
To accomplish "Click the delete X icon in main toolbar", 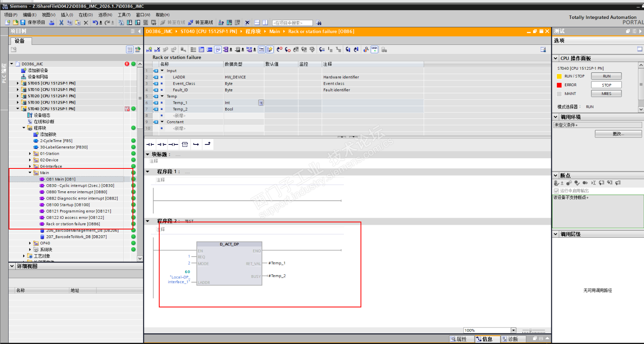I will (86, 22).
